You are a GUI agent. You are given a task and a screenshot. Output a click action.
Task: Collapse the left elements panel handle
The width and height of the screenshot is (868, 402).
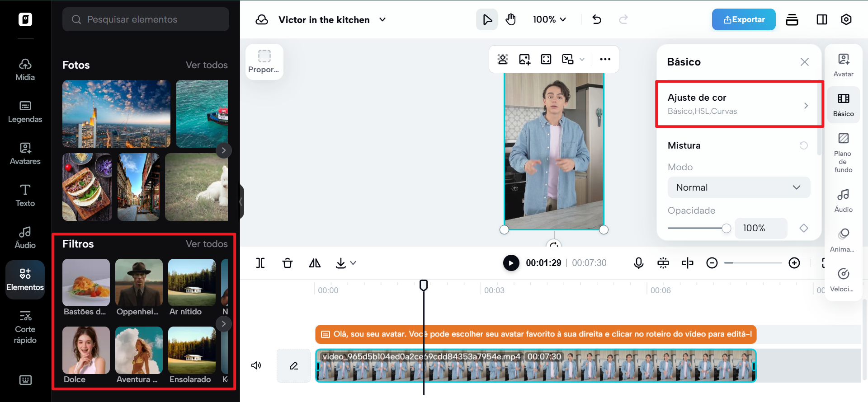(x=241, y=201)
